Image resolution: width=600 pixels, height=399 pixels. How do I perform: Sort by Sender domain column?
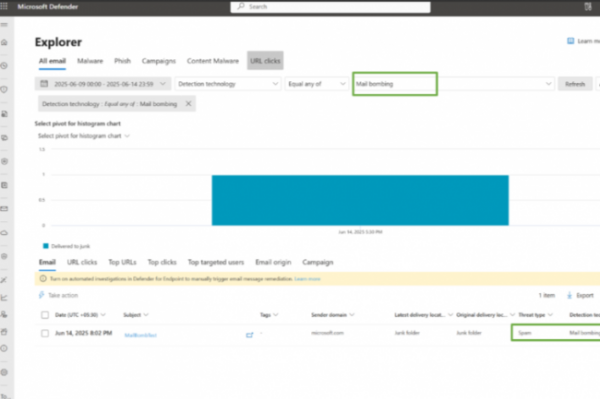(x=333, y=315)
